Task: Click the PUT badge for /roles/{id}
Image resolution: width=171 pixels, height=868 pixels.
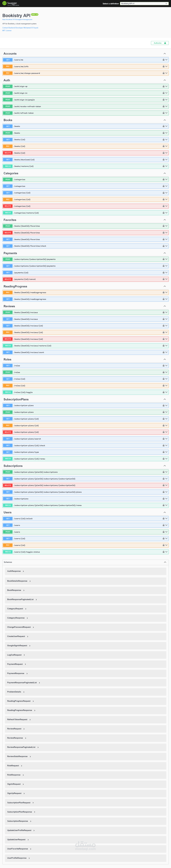Action: (x=8, y=385)
